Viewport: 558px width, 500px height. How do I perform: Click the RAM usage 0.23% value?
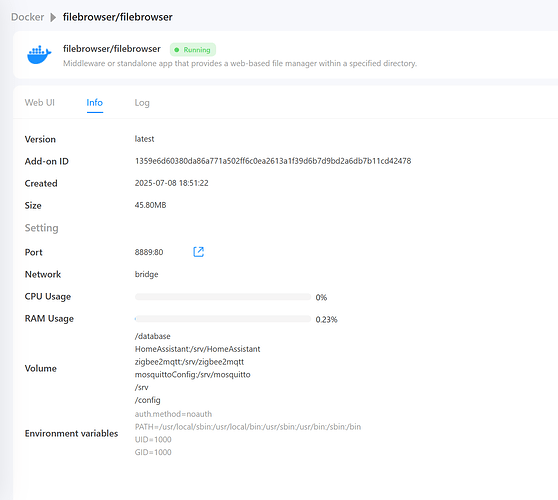(x=327, y=319)
